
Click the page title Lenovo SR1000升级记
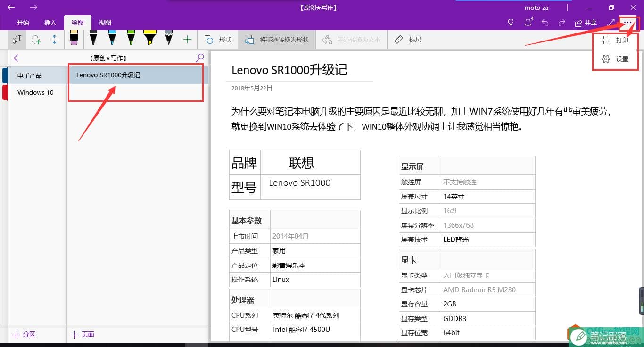coord(289,70)
